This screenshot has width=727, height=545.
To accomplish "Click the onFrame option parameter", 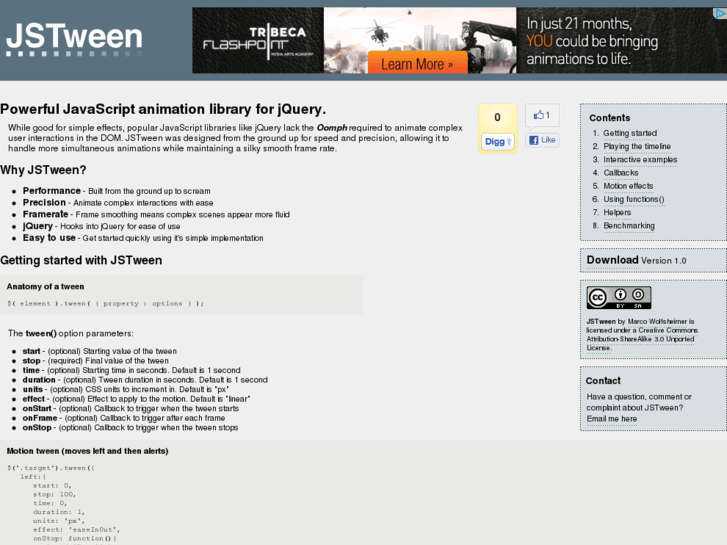I will pos(124,418).
